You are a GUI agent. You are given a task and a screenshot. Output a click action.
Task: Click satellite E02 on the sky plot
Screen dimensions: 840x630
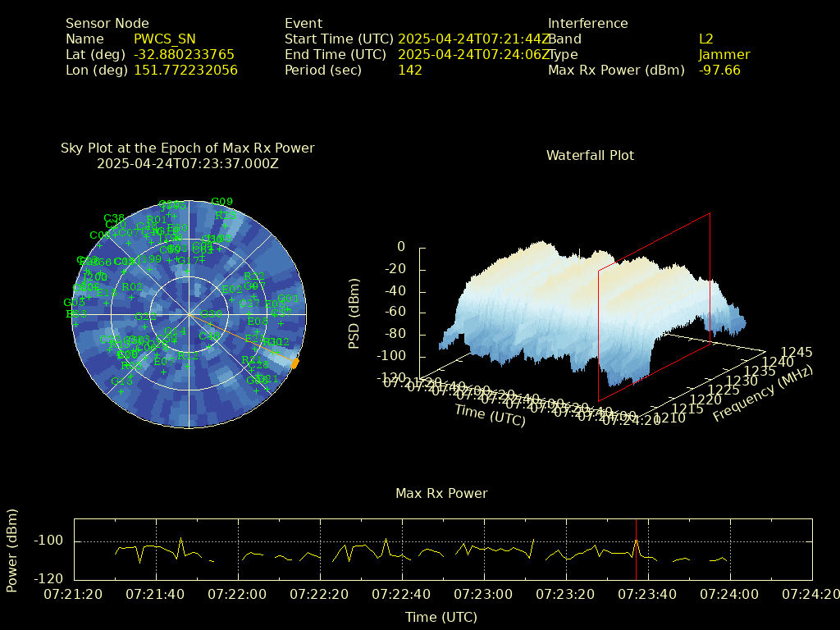pos(232,290)
